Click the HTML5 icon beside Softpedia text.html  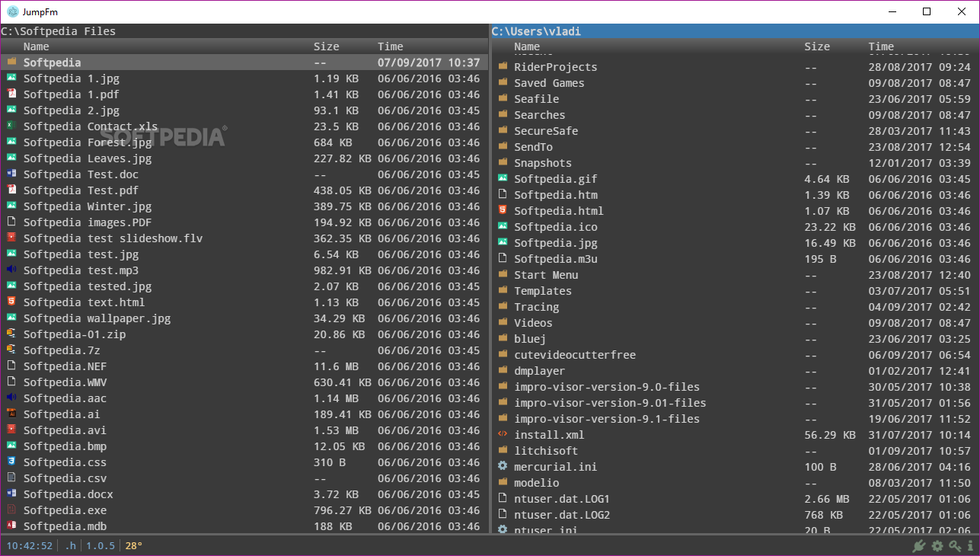(11, 302)
